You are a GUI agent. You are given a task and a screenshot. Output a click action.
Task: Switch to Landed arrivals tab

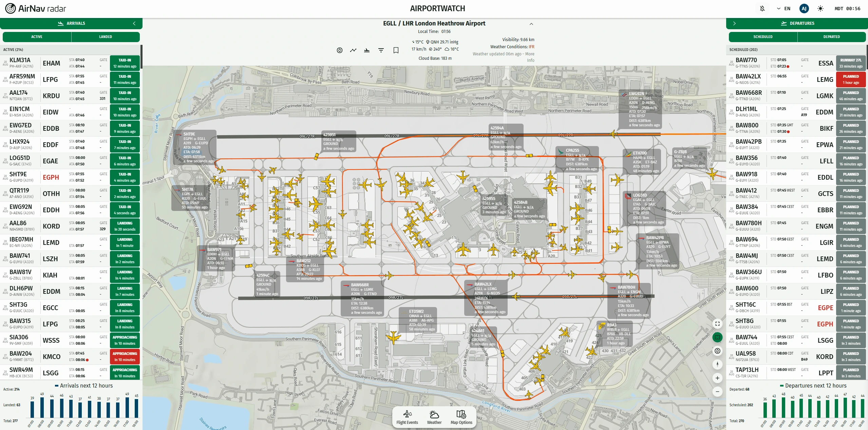(106, 37)
